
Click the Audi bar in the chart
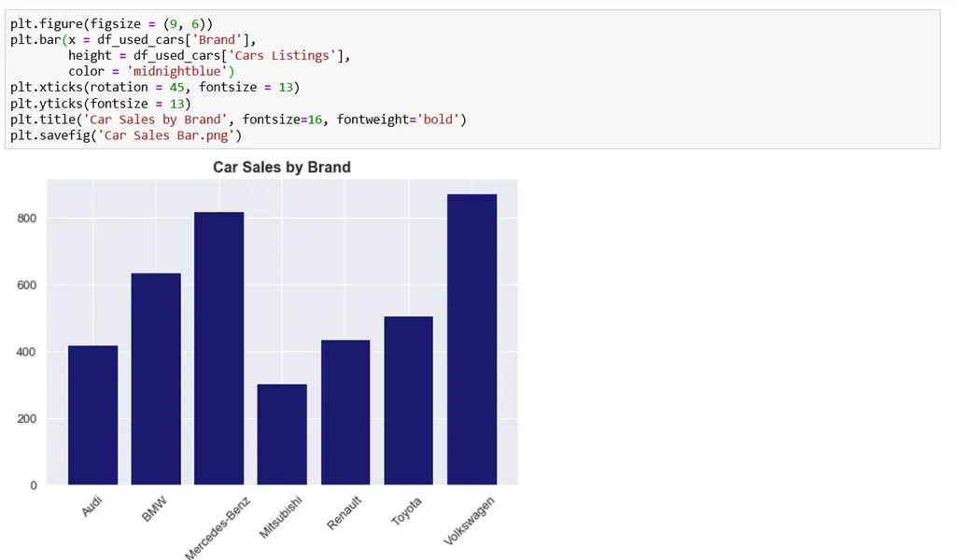(92, 414)
